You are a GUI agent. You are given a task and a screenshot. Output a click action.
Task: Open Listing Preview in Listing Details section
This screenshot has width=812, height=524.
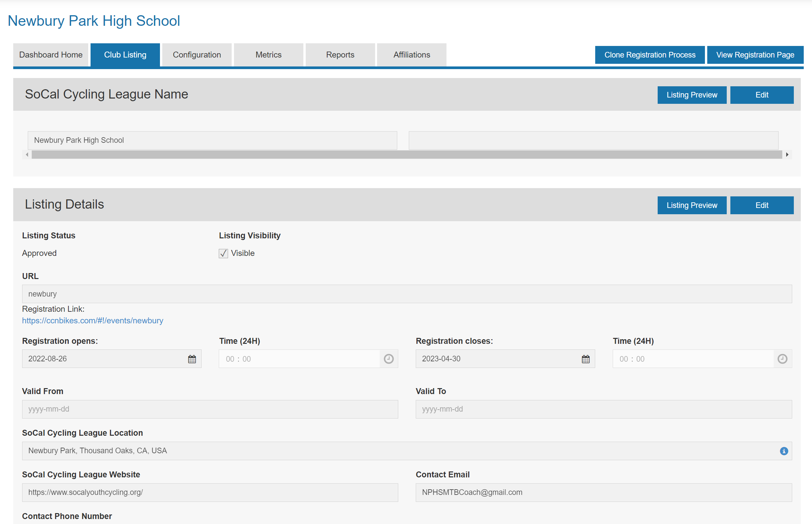pos(691,205)
